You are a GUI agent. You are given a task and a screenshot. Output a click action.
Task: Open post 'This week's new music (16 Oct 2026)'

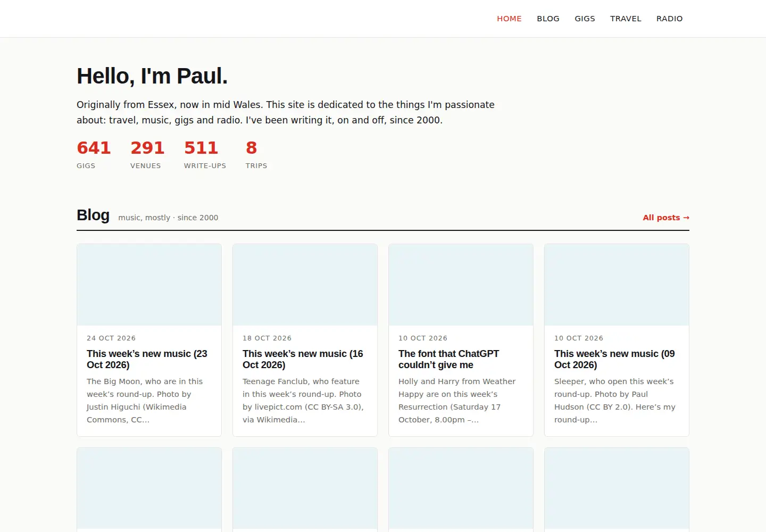(303, 359)
